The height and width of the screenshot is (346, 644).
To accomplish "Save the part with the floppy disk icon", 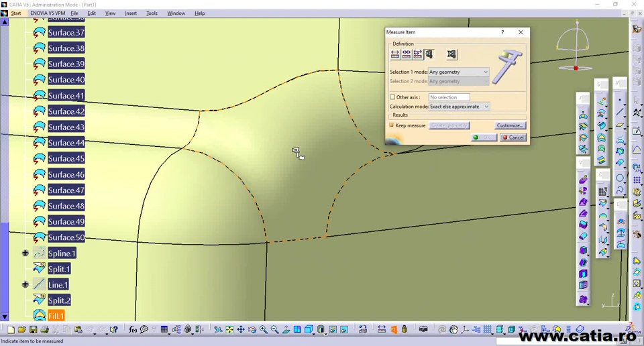I will 34,329.
